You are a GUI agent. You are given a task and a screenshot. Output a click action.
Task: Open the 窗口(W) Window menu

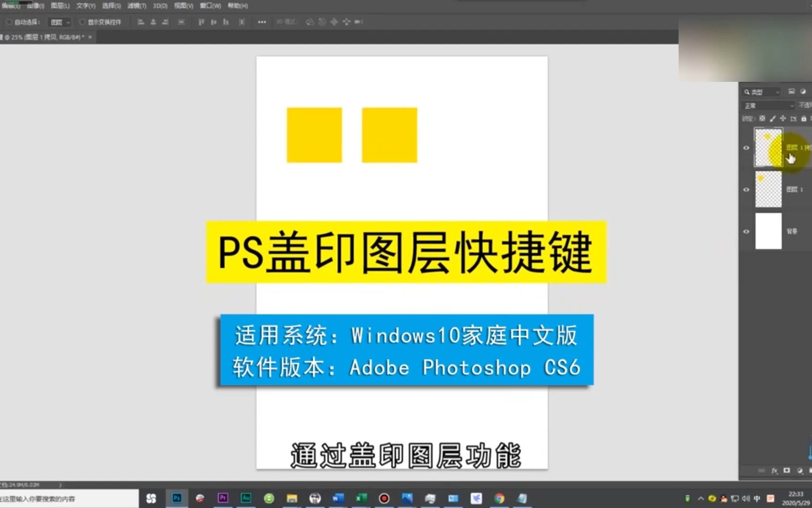point(210,6)
